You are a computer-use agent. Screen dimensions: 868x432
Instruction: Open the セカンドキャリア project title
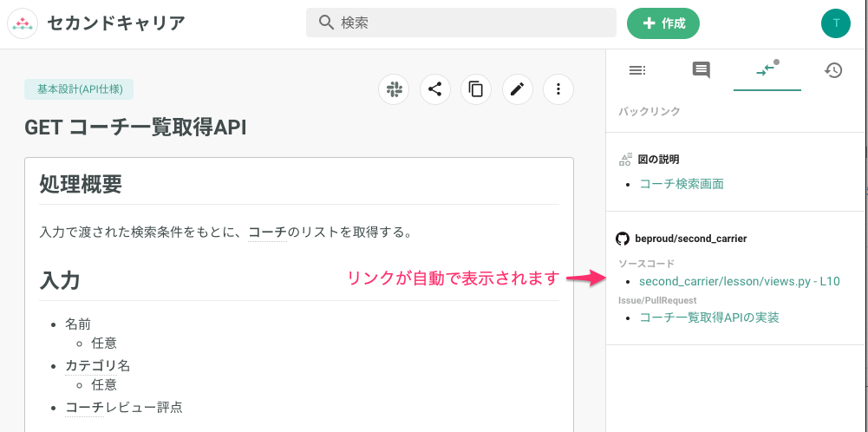115,23
